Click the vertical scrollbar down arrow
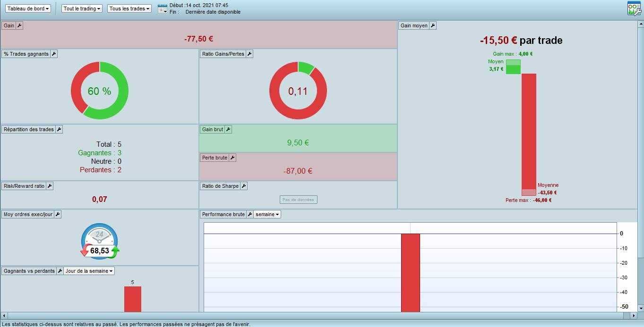The image size is (644, 327). (641, 308)
